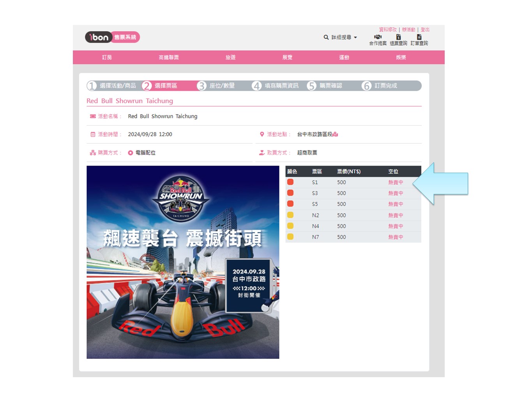The image size is (532, 399).
Task: Click the Red Bull Showrun poster image
Action: [183, 262]
